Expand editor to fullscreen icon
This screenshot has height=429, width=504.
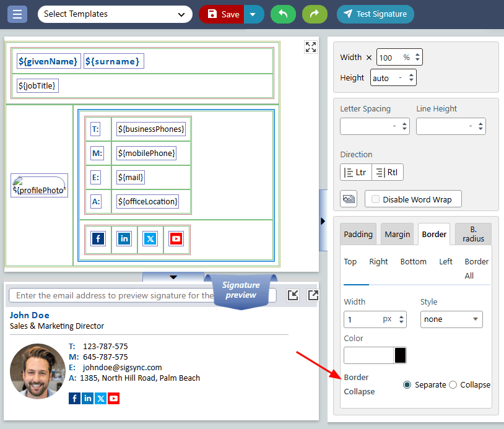(x=311, y=47)
